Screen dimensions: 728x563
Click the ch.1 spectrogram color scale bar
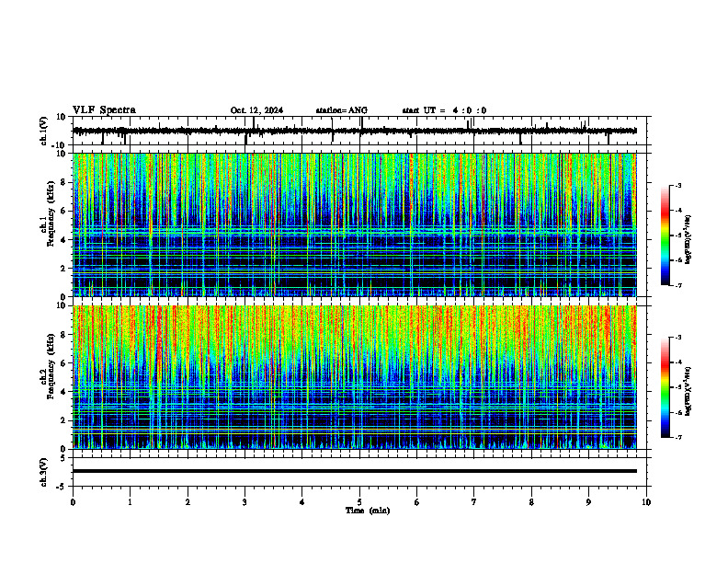[x=665, y=236]
